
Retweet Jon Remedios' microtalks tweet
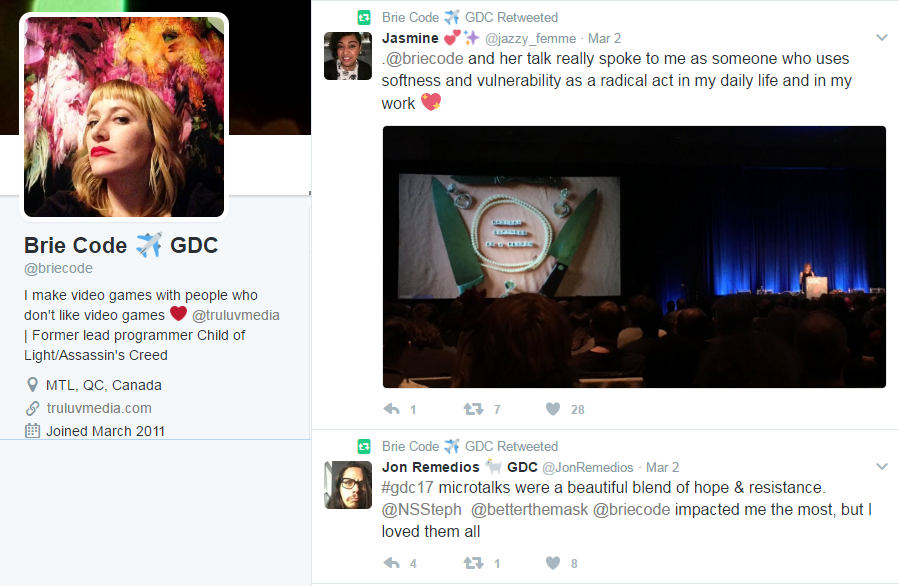[x=473, y=562]
